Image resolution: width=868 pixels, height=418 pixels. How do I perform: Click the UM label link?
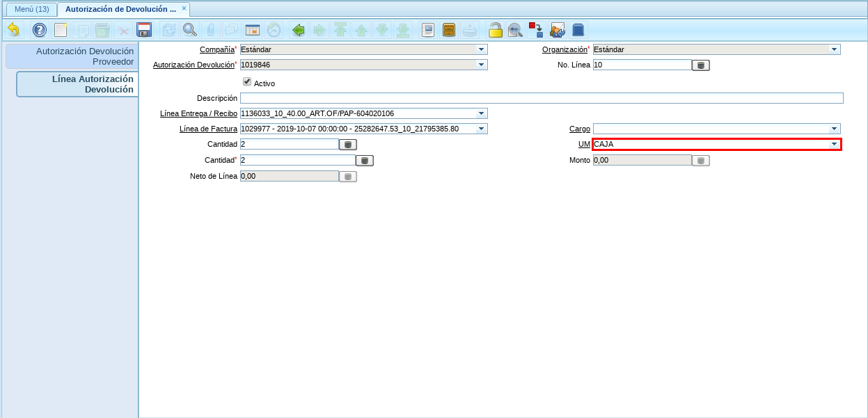pos(585,144)
